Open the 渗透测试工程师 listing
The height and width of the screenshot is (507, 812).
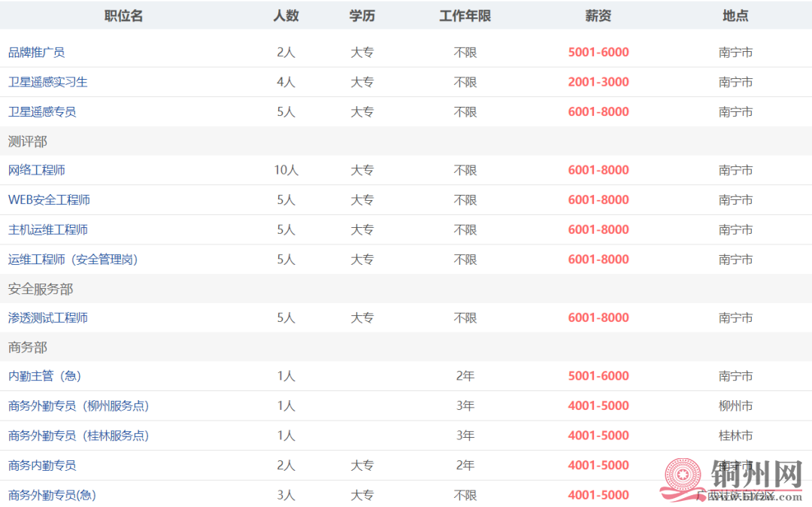(47, 317)
